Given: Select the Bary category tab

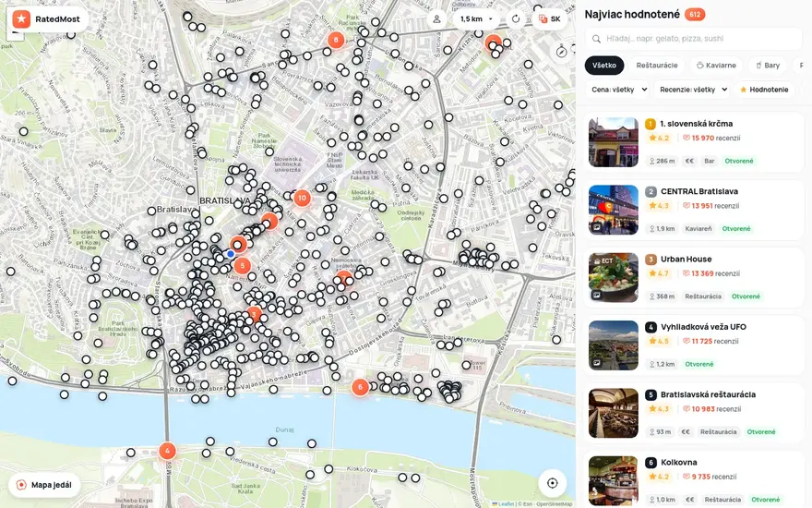Looking at the screenshot, I should pyautogui.click(x=768, y=66).
